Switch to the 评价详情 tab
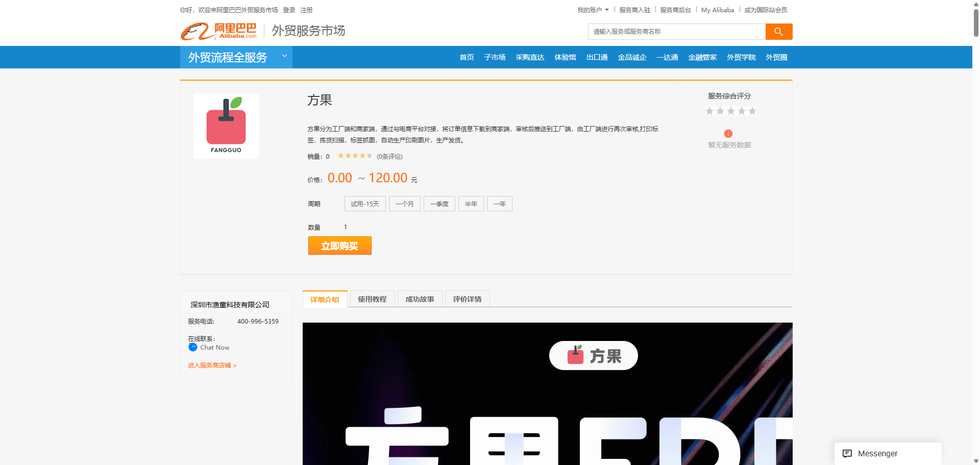 [468, 299]
